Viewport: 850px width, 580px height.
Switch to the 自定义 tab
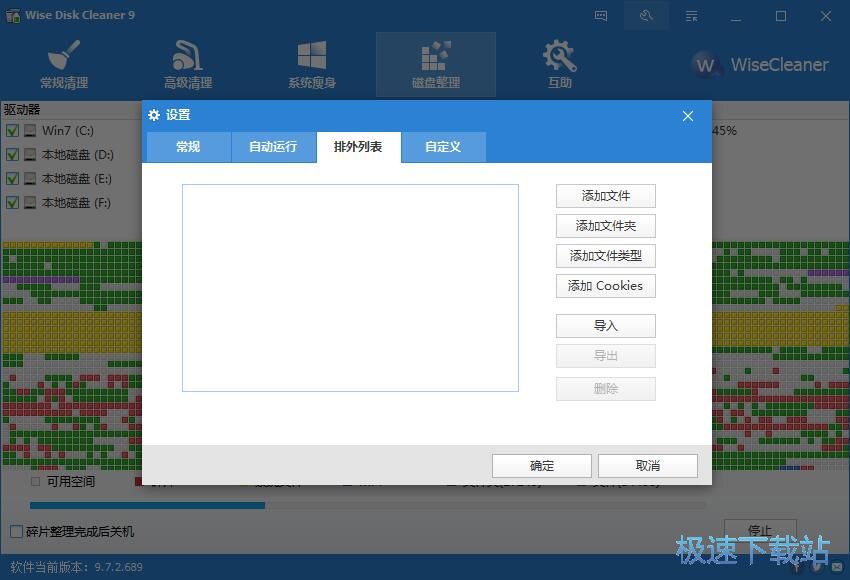[443, 147]
